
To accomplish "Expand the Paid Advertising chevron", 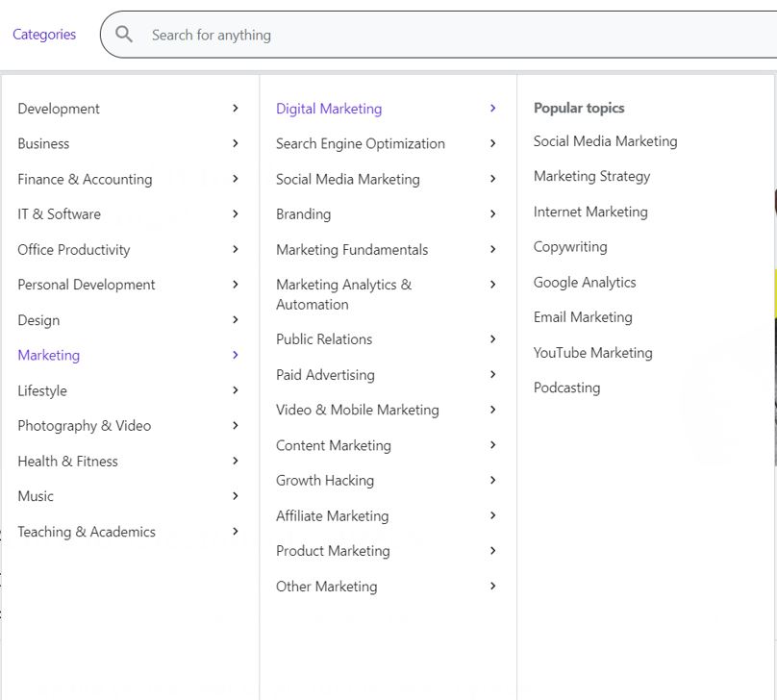I will [x=493, y=374].
